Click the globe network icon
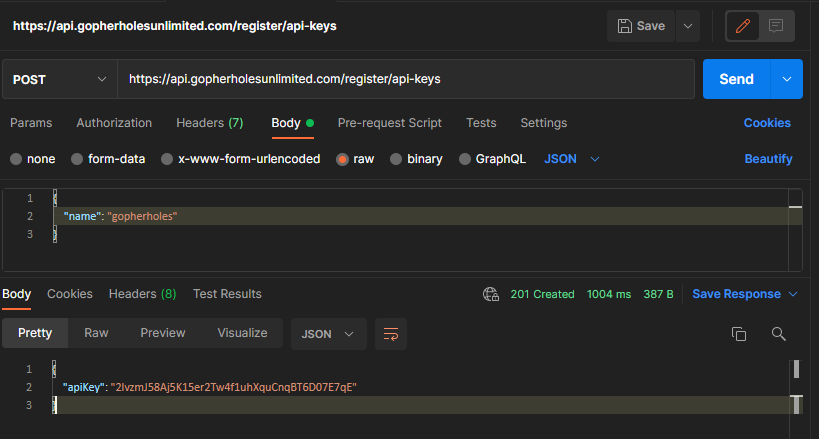Screen dimensions: 819x439 tap(490, 294)
